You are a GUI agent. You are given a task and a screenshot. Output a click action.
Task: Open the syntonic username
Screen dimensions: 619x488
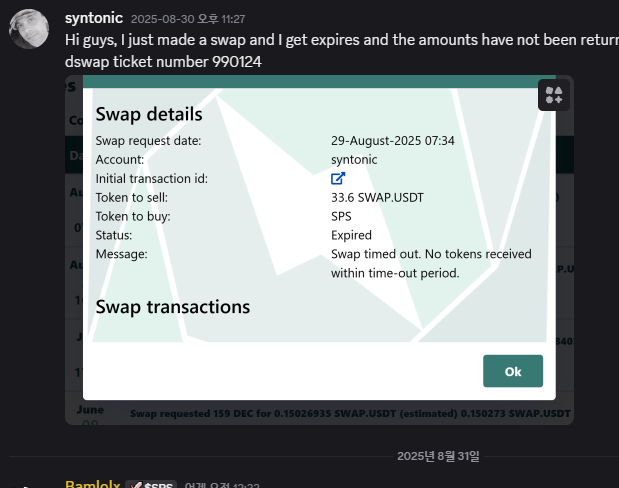94,18
